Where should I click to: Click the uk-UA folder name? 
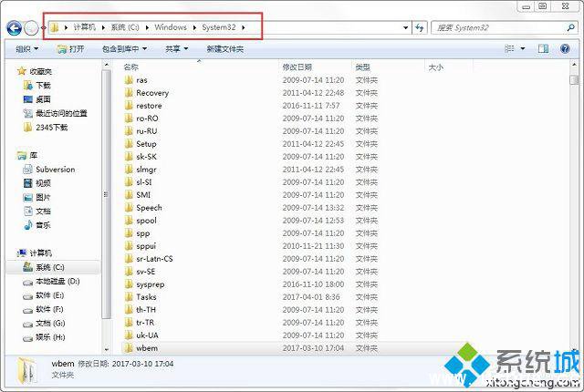(147, 335)
